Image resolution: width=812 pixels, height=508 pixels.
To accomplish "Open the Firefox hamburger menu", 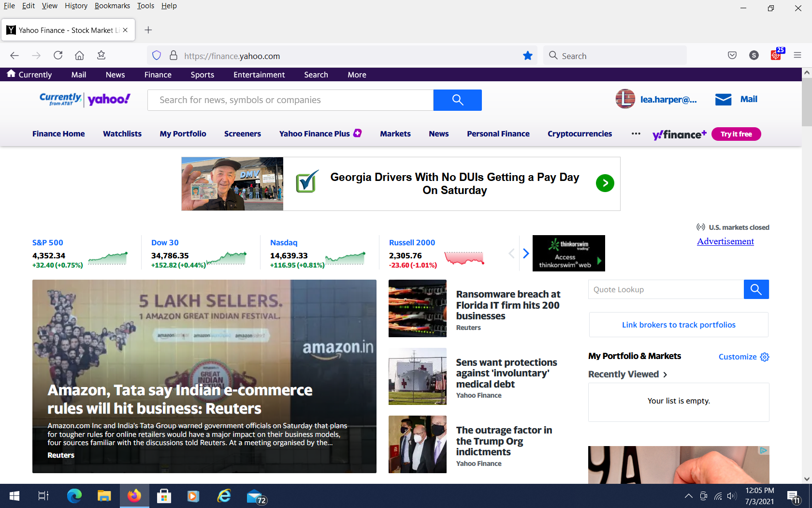I will coord(797,56).
